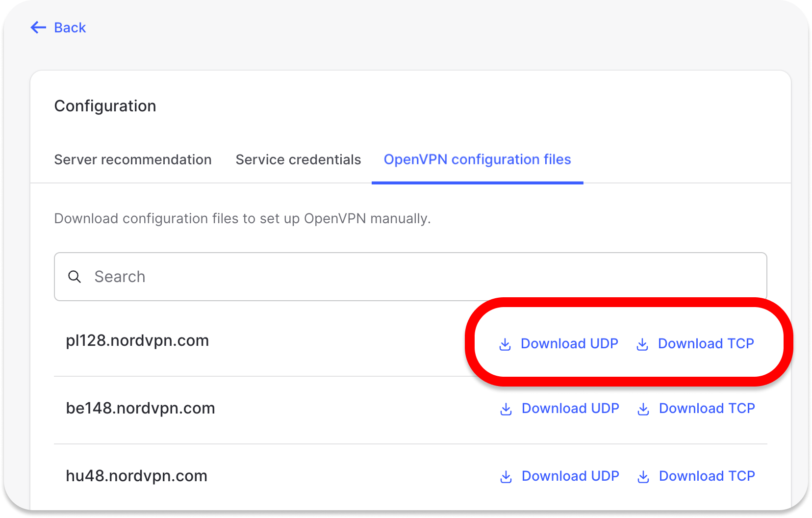This screenshot has height=518, width=812.
Task: Click UDP download icon for pl128.nordvpn.com
Action: [505, 344]
